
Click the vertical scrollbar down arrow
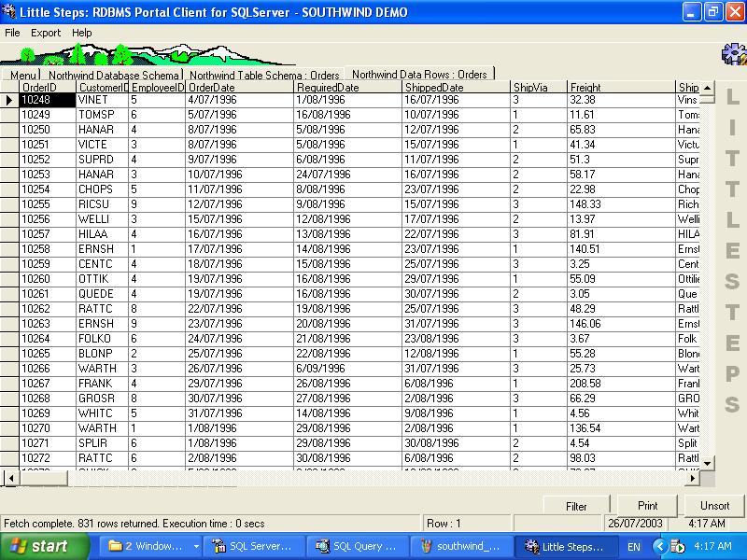point(707,463)
